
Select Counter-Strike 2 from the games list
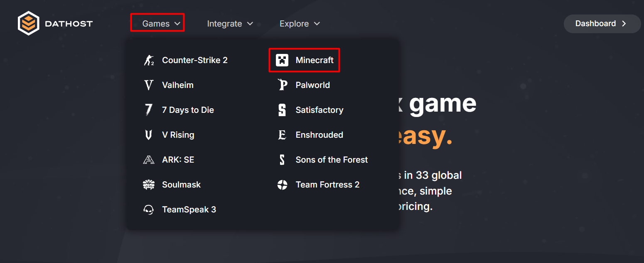pos(186,60)
